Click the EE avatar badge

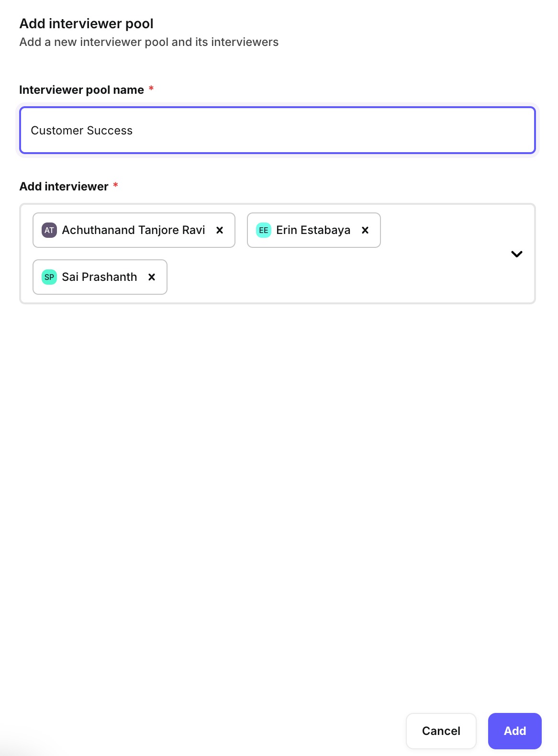pyautogui.click(x=264, y=230)
